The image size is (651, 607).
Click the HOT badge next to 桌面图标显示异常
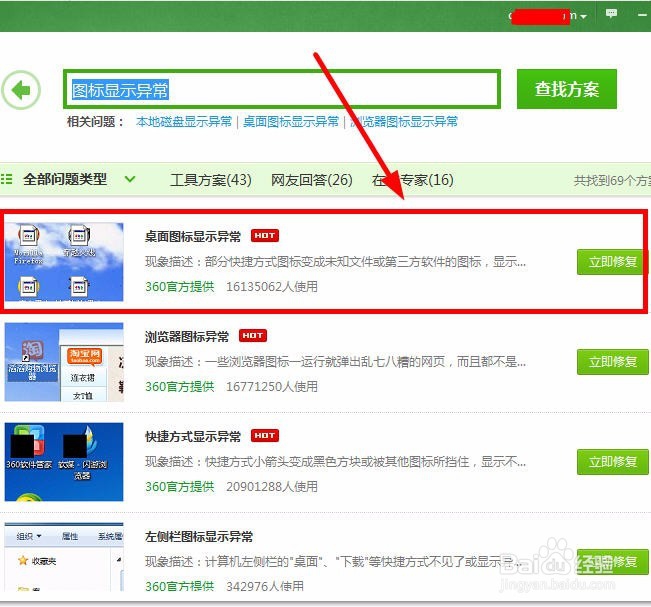click(265, 236)
